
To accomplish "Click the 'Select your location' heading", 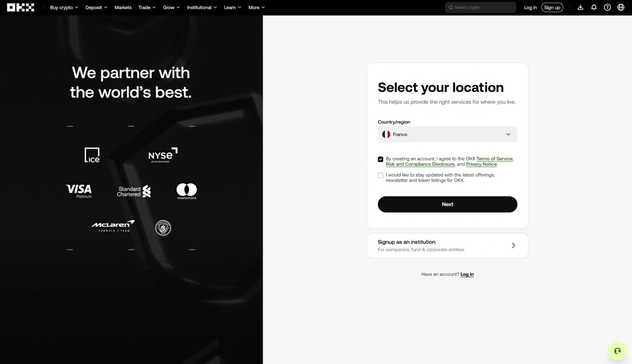I will (441, 87).
